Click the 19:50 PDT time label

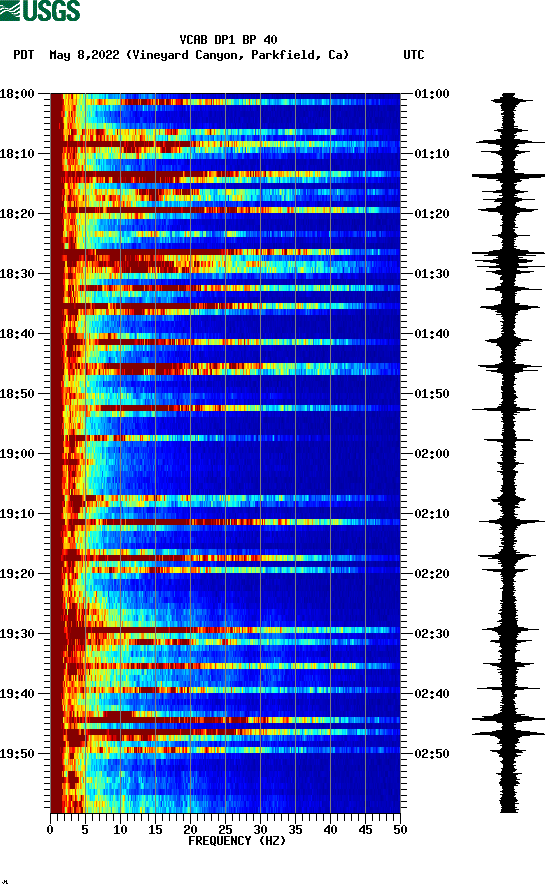click(x=17, y=753)
